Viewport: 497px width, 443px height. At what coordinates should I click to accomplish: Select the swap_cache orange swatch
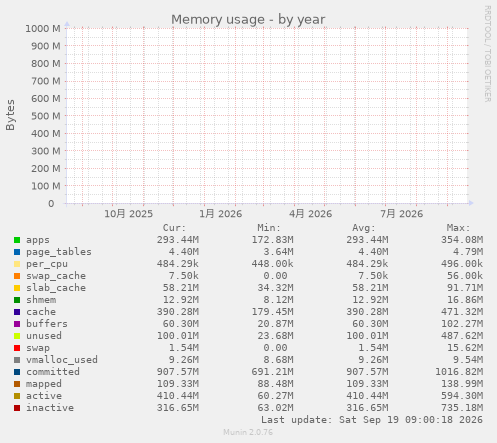17,276
